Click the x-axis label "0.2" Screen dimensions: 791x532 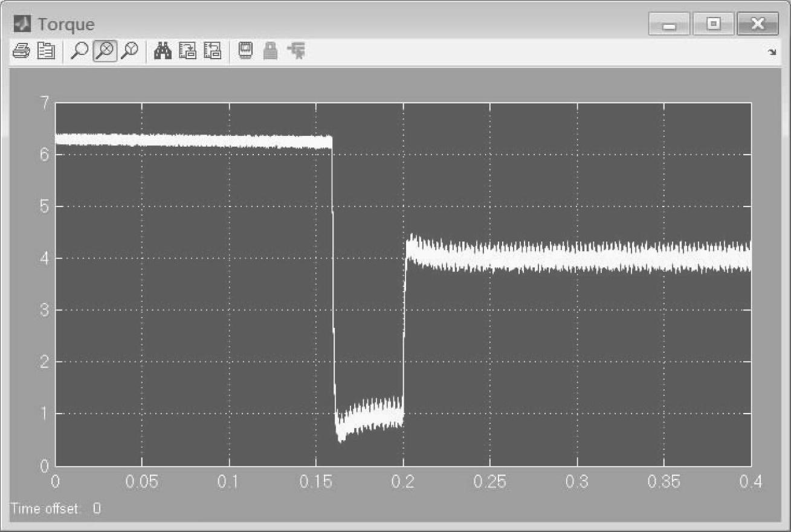coord(403,482)
